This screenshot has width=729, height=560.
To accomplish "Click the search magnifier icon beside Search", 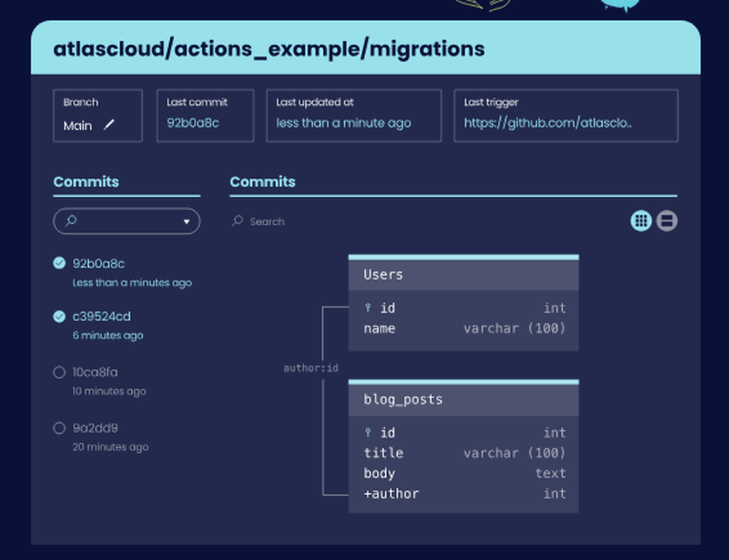I will pyautogui.click(x=237, y=220).
